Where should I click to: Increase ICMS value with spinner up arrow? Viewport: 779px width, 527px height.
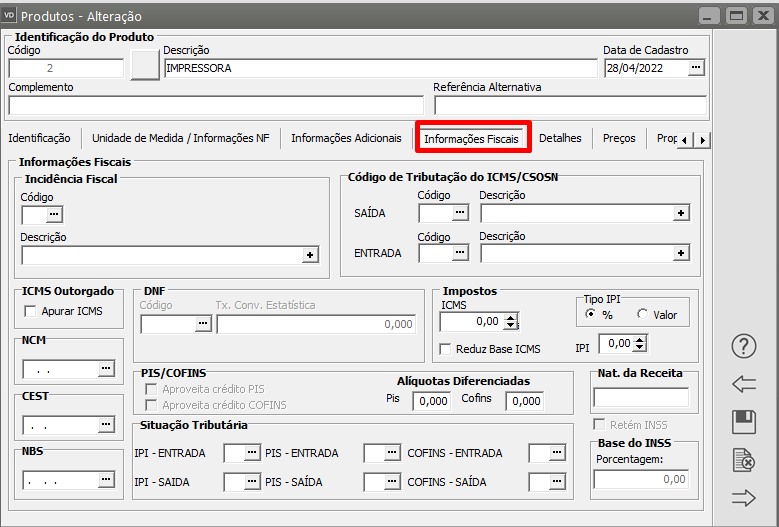(x=512, y=317)
